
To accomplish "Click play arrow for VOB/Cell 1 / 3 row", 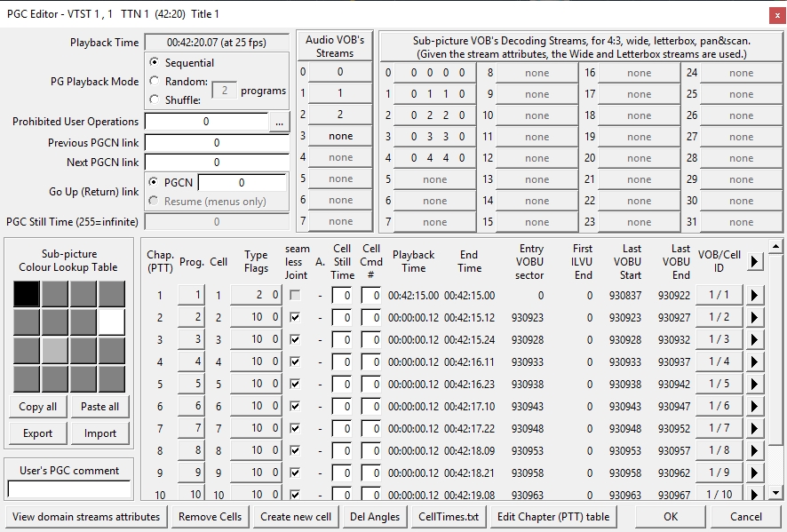I will 755,340.
